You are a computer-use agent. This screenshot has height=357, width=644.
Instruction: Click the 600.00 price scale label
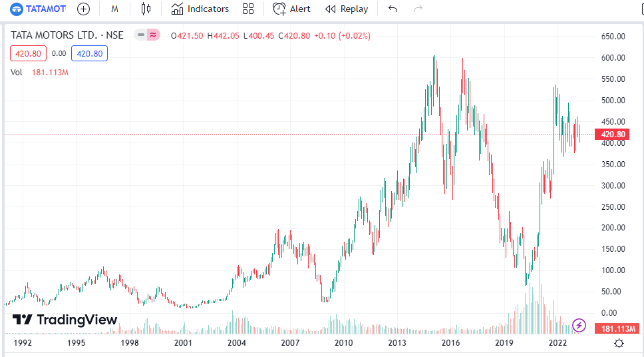pyautogui.click(x=613, y=57)
